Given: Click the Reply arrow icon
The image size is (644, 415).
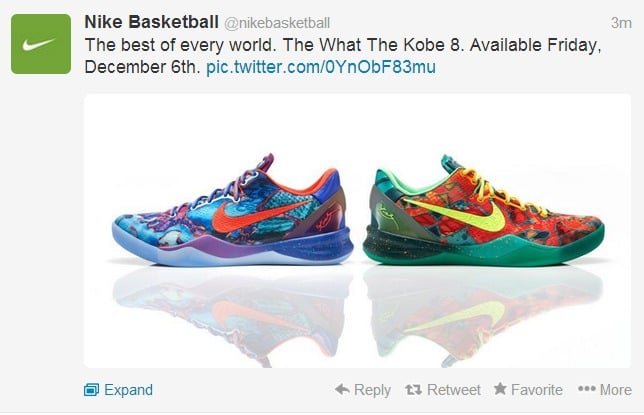Looking at the screenshot, I should [x=342, y=389].
